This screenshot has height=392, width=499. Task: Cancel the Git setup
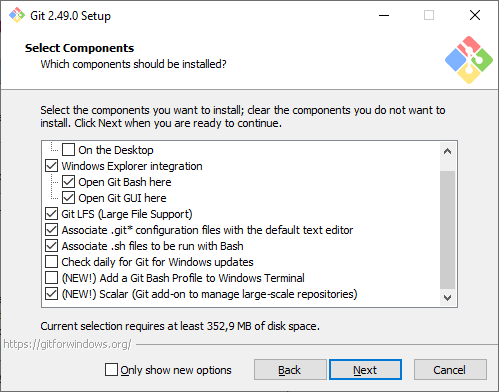pyautogui.click(x=450, y=370)
